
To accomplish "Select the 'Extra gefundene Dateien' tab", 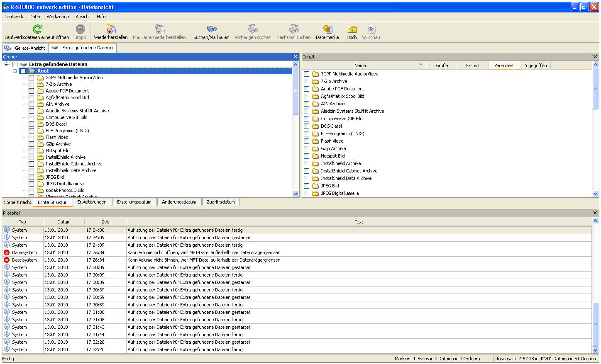I will [x=83, y=48].
